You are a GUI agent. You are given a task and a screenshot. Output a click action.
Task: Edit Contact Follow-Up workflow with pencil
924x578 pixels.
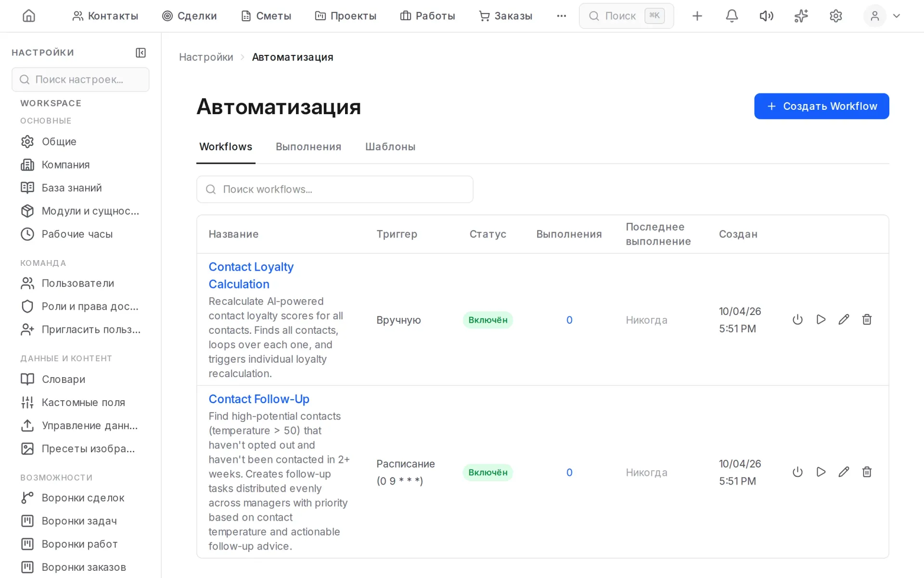tap(844, 472)
